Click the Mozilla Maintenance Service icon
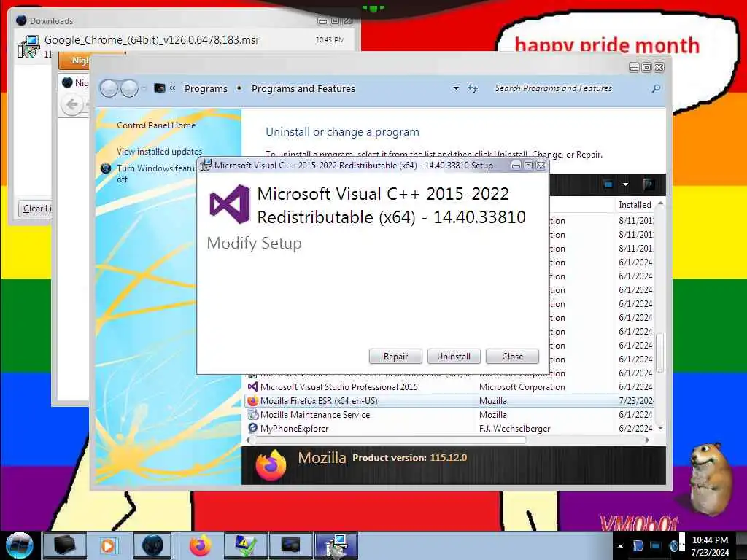This screenshot has width=747, height=560. pyautogui.click(x=253, y=415)
